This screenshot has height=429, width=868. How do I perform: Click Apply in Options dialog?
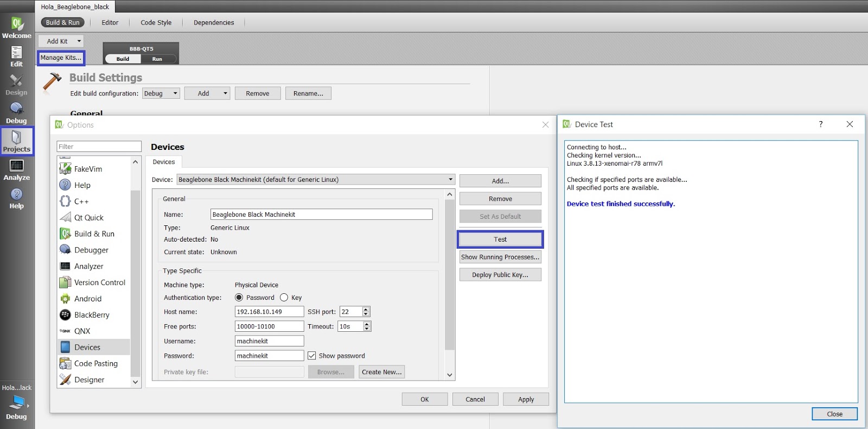tap(526, 399)
